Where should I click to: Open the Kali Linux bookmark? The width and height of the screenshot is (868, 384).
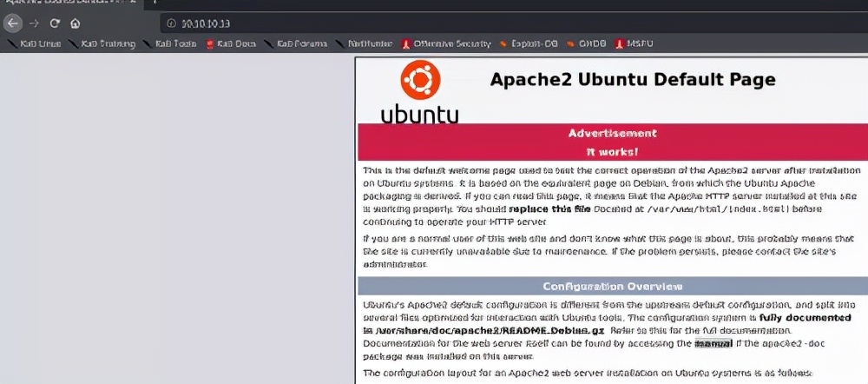tap(34, 43)
